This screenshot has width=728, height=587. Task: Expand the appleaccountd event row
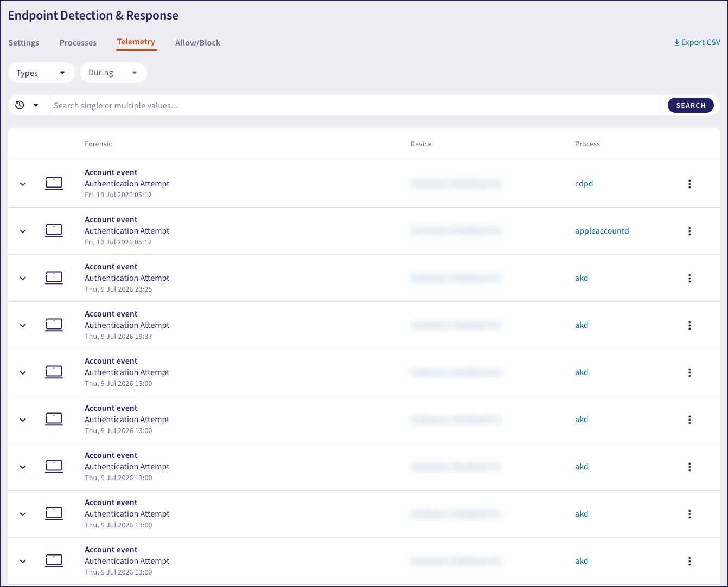(23, 231)
